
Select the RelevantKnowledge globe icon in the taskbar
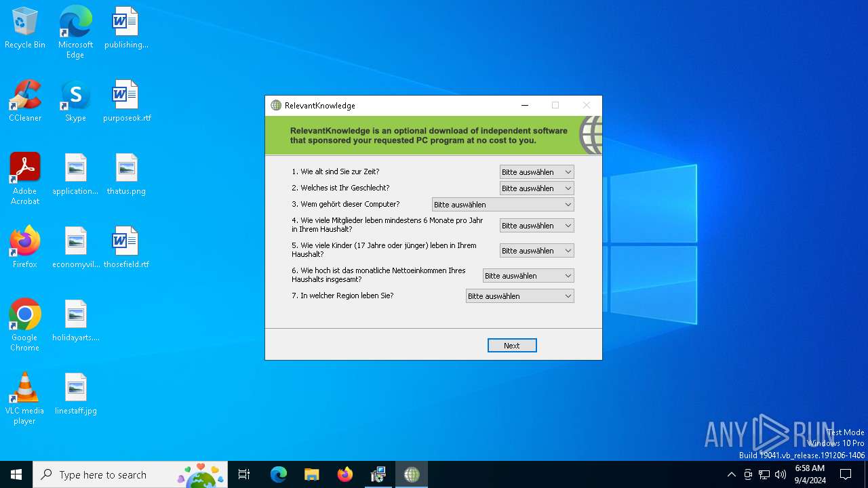coord(411,474)
